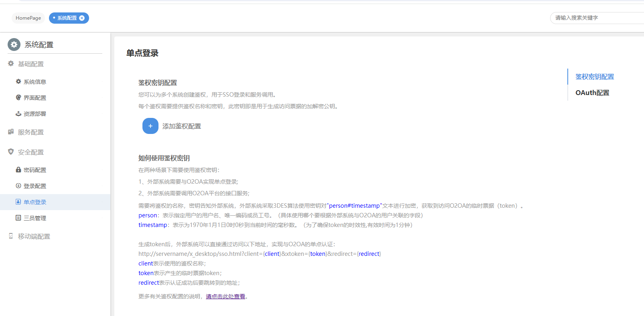The width and height of the screenshot is (644, 316).
Task: Click the 单点登录 page heading
Action: click(142, 53)
